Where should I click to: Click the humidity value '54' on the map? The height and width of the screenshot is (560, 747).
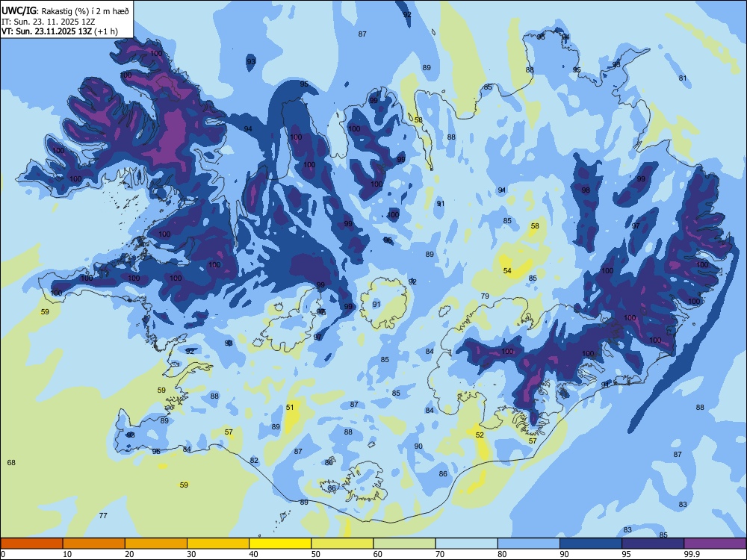(x=507, y=270)
